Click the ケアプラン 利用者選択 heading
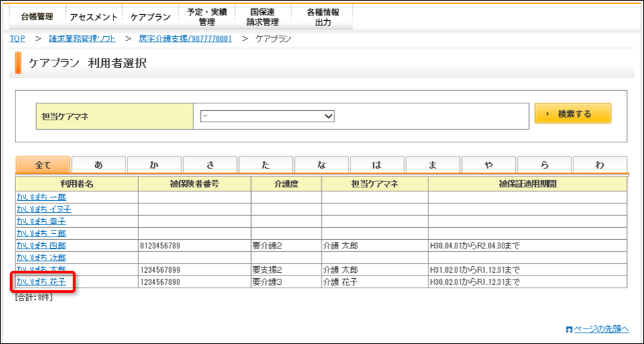Screen dimensions: 644x344 (87, 63)
